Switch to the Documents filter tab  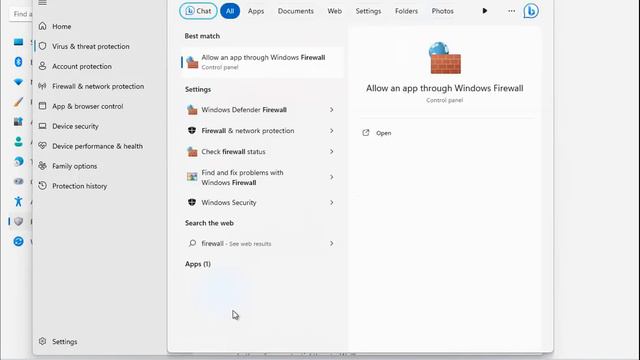tap(296, 11)
